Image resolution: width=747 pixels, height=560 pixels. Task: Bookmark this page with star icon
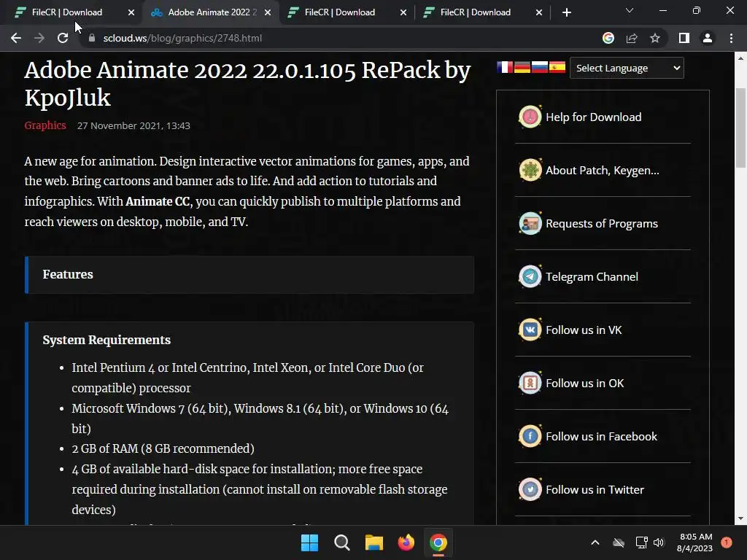(x=655, y=38)
